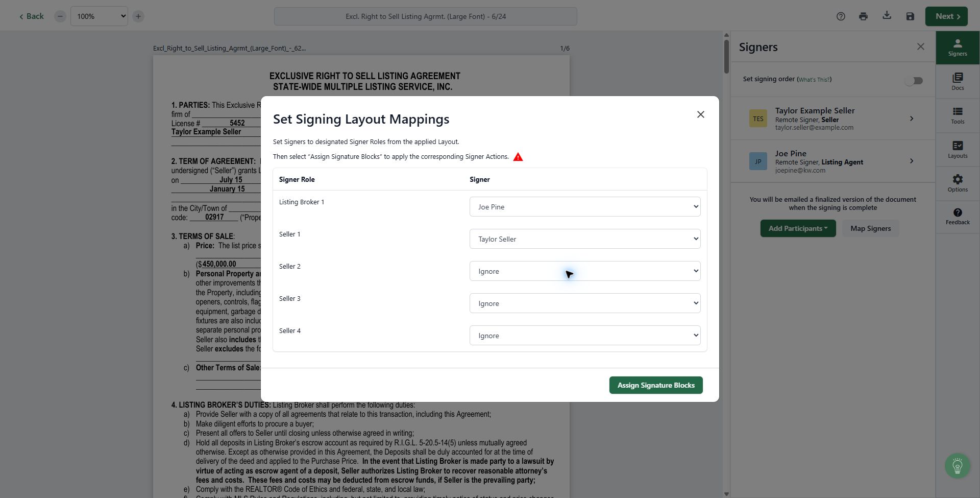Click the Excl_Right_to_Sell file name label

[x=229, y=49]
